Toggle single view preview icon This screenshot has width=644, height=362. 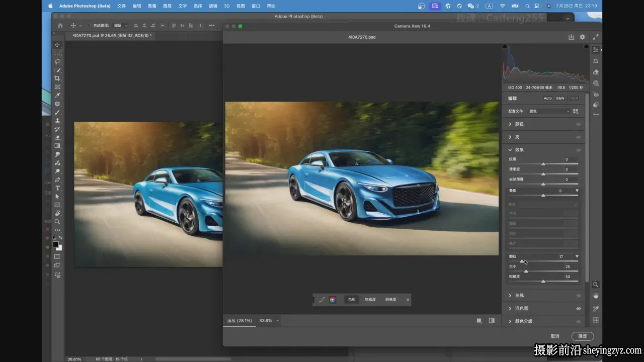tap(479, 321)
